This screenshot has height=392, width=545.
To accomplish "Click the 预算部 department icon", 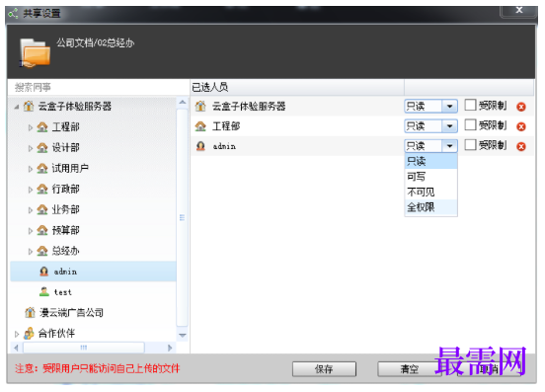I will [x=42, y=230].
